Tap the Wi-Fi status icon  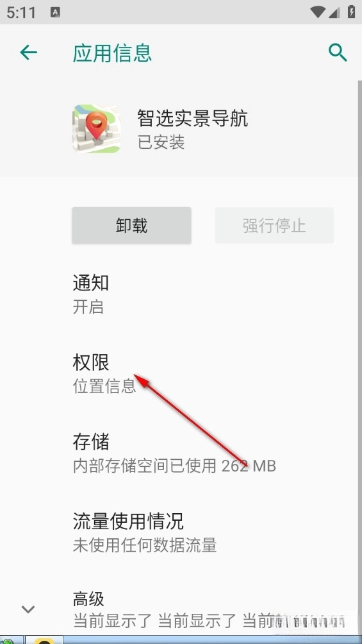[x=318, y=12]
